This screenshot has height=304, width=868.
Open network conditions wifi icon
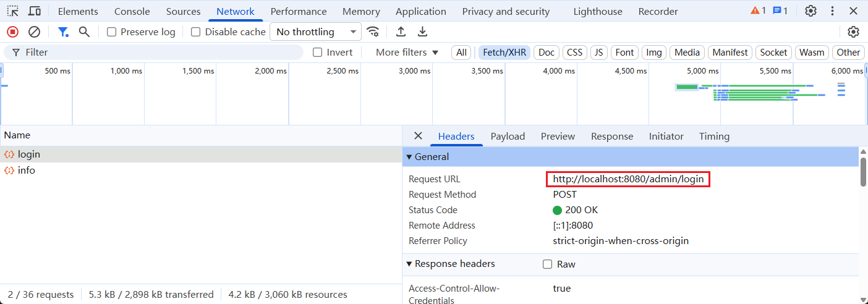373,32
